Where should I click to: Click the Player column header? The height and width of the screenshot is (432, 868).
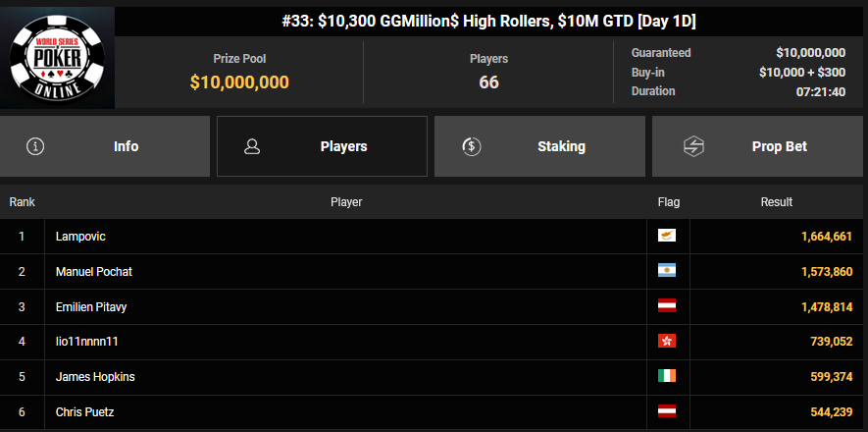tap(346, 202)
